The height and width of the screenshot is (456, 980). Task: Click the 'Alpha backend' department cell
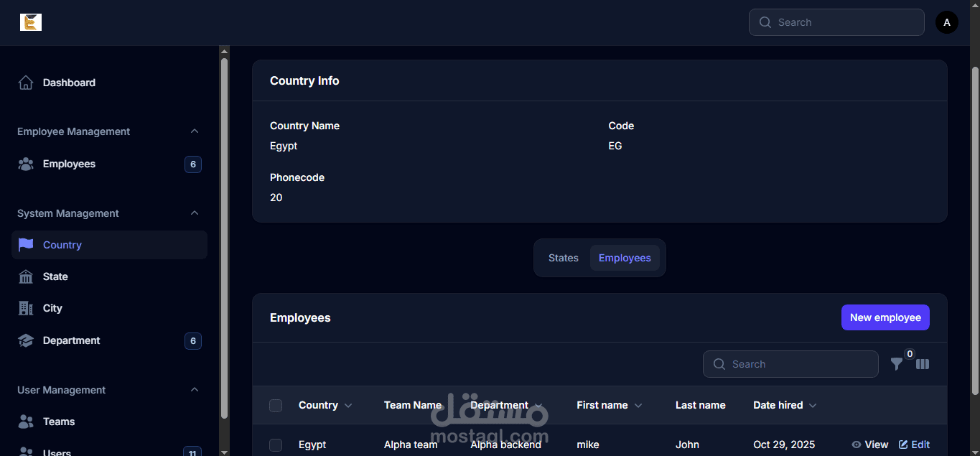[x=506, y=445]
